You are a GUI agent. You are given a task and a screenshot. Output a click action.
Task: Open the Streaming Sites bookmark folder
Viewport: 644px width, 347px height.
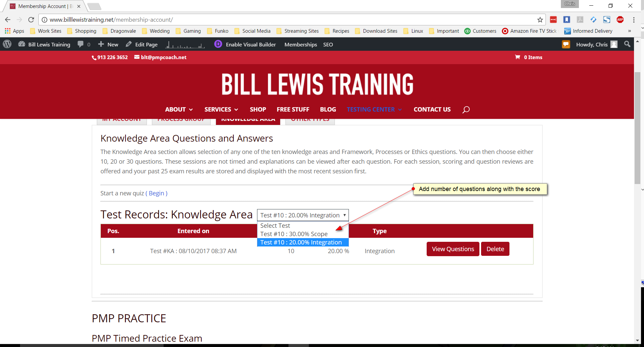click(297, 31)
